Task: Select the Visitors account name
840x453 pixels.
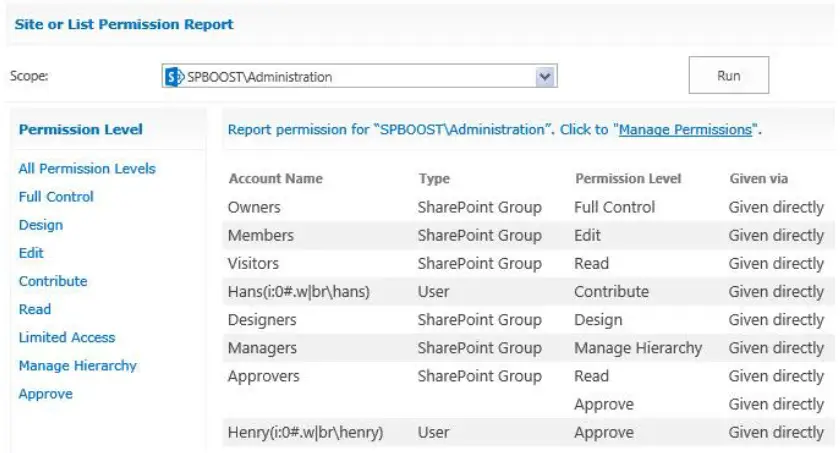Action: click(x=253, y=263)
